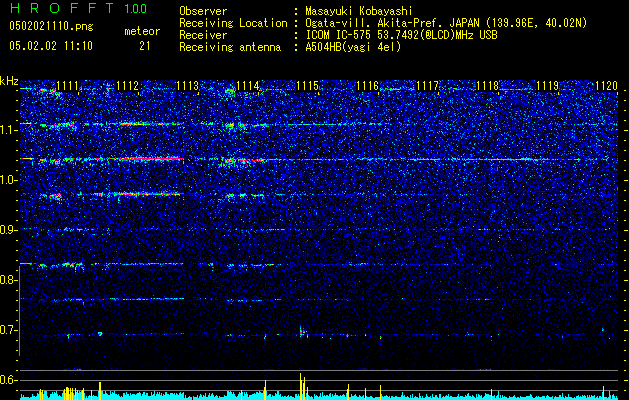The image size is (629, 400).
Task: Click the HROFFT title text
Action: (x=62, y=8)
